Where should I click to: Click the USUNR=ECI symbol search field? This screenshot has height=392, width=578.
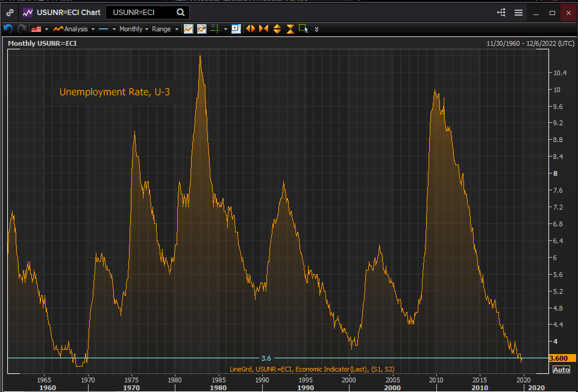pyautogui.click(x=142, y=13)
